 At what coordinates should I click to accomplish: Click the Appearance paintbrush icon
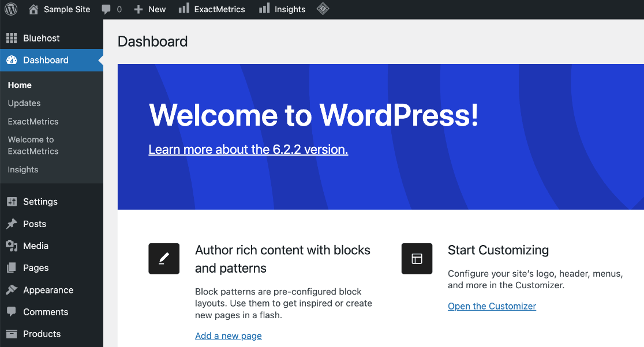click(12, 290)
